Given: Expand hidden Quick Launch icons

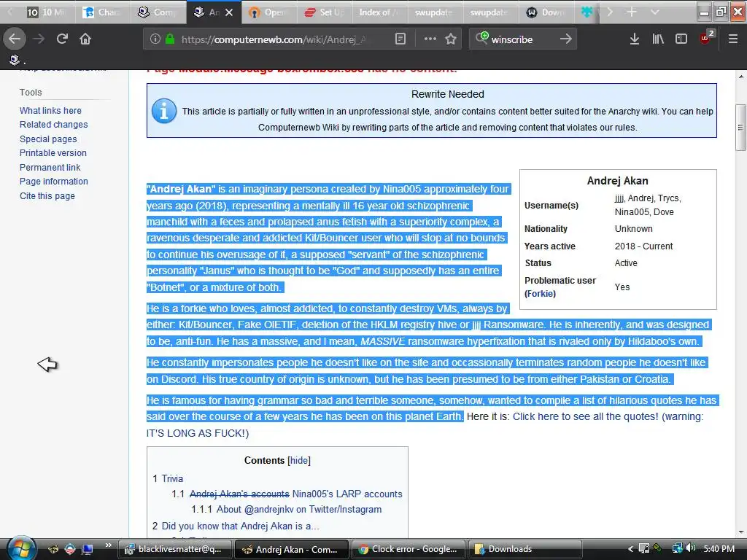Looking at the screenshot, I should coord(108,545).
